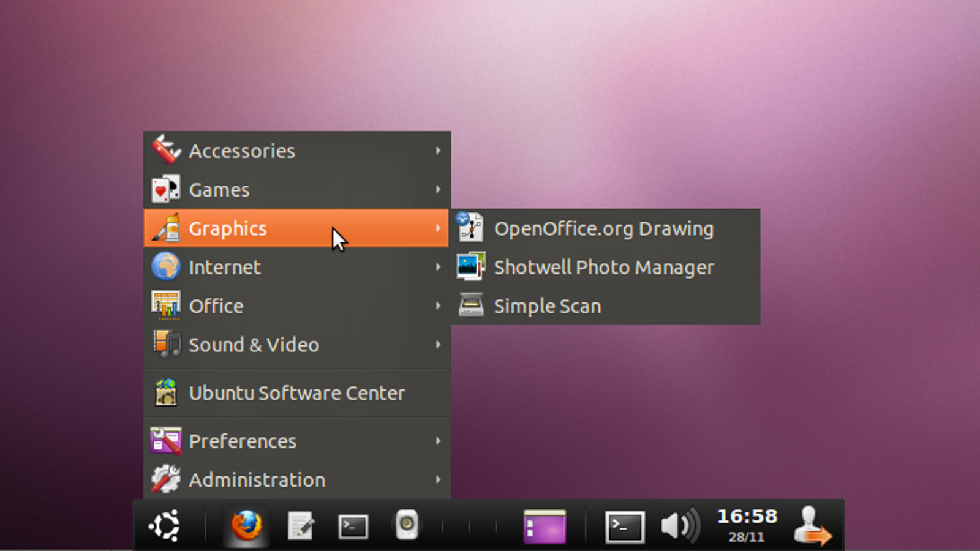
Task: Expand the Administration submenu arrow
Action: pos(439,479)
